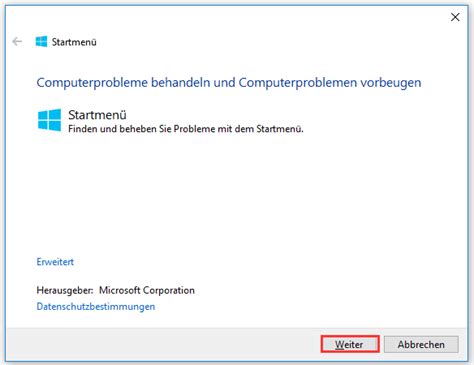Click the 'Herausgeber:' label
The width and height of the screenshot is (474, 365).
point(65,290)
